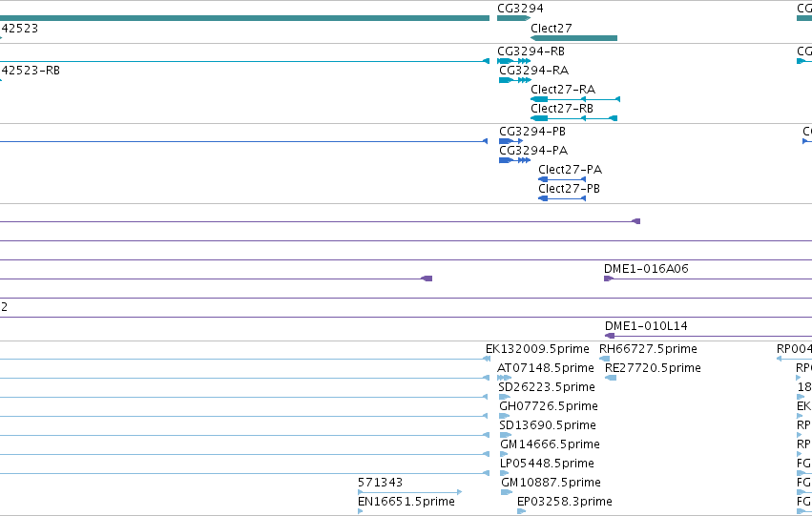Select the CG3294-PB protein feature
The height and width of the screenshot is (516, 812).
pos(511,141)
